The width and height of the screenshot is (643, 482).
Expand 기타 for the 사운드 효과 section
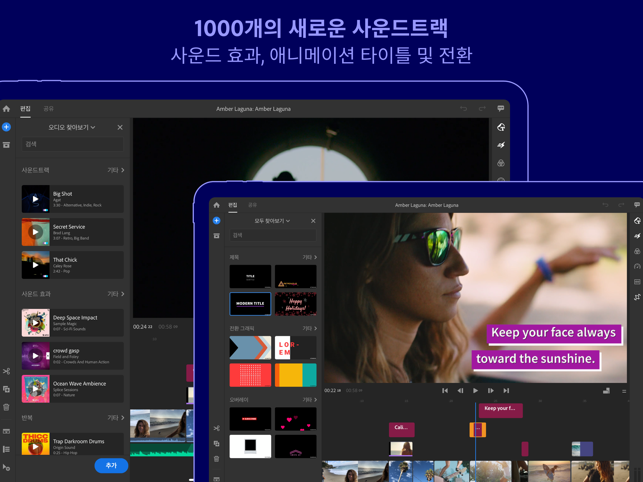[116, 294]
